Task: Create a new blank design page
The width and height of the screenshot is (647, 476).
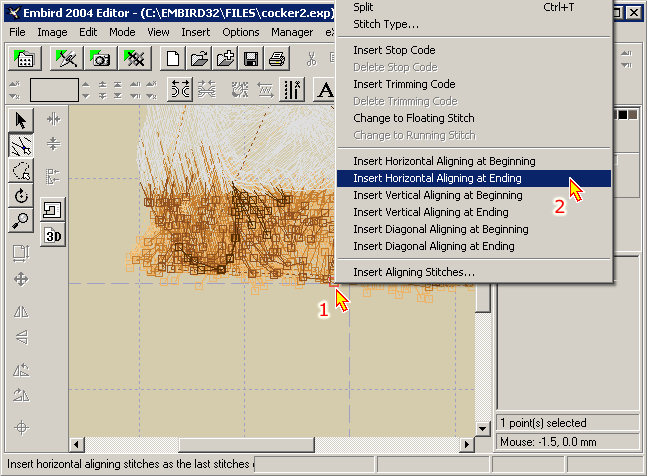Action: pos(173,59)
